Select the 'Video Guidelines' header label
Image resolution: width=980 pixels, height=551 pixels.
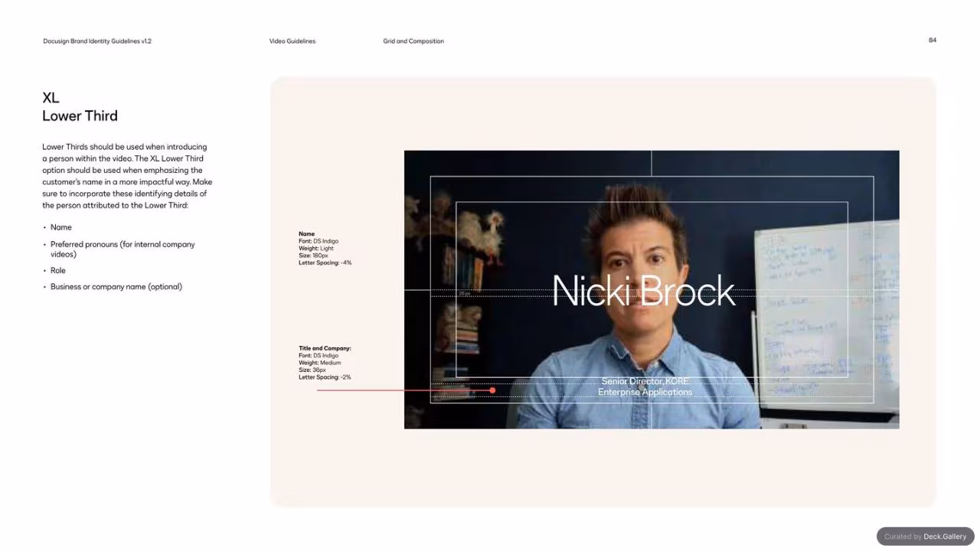tap(292, 41)
